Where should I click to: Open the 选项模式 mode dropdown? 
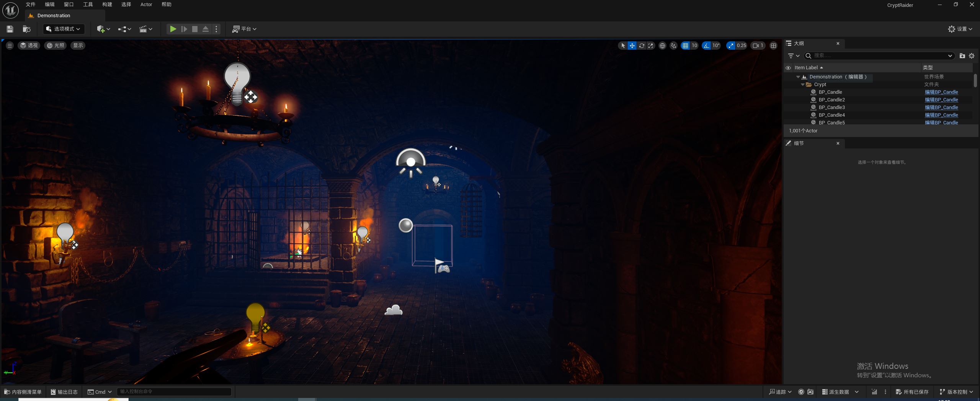[64, 29]
